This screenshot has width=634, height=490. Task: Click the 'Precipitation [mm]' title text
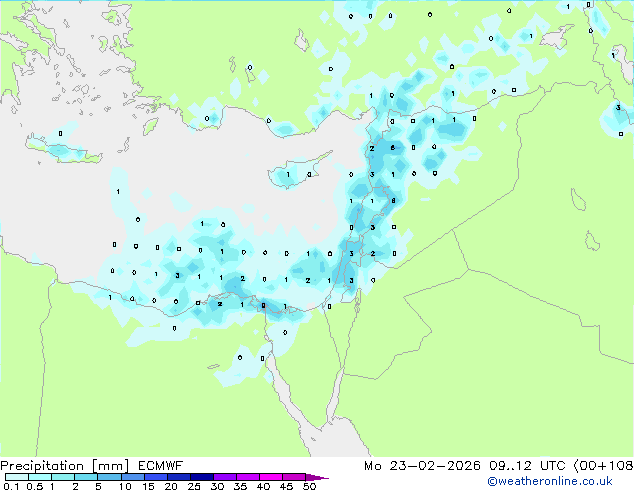(65, 466)
